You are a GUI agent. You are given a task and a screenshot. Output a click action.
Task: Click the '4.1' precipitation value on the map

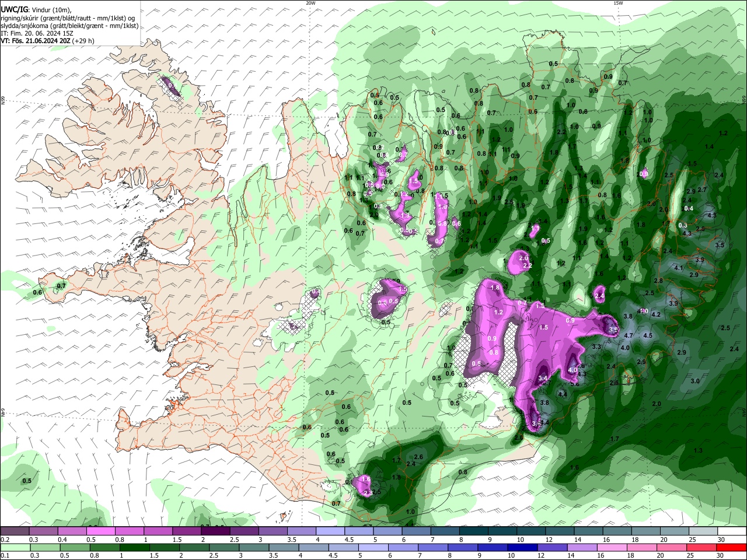point(678,268)
